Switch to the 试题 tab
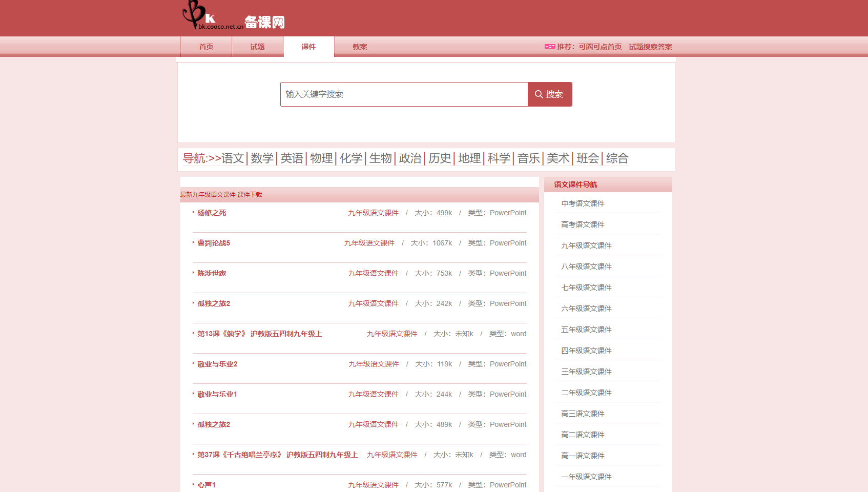 click(x=257, y=47)
